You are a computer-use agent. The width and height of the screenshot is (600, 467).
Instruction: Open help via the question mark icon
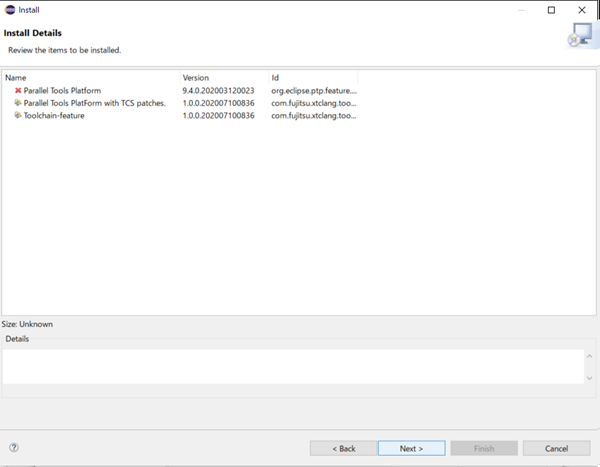tap(14, 448)
